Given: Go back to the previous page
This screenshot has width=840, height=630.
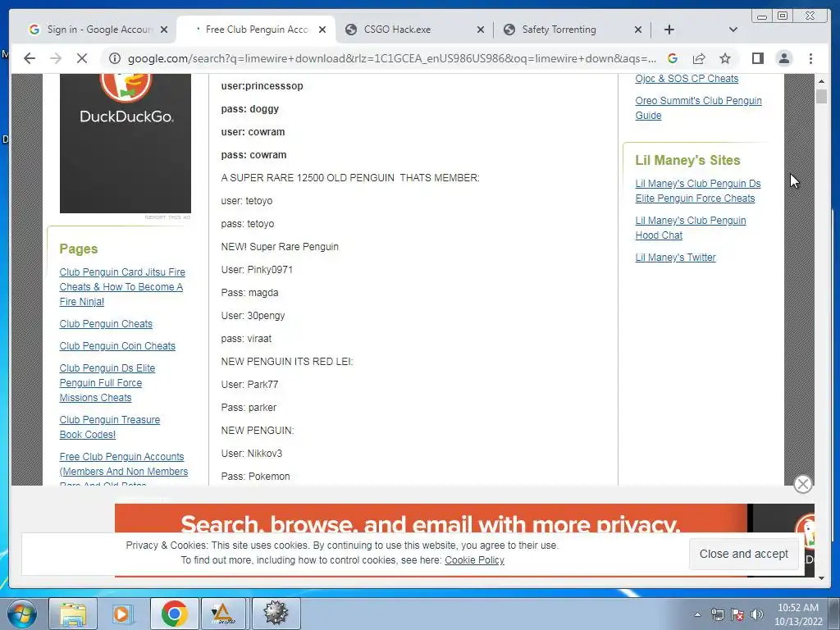Looking at the screenshot, I should [30, 58].
